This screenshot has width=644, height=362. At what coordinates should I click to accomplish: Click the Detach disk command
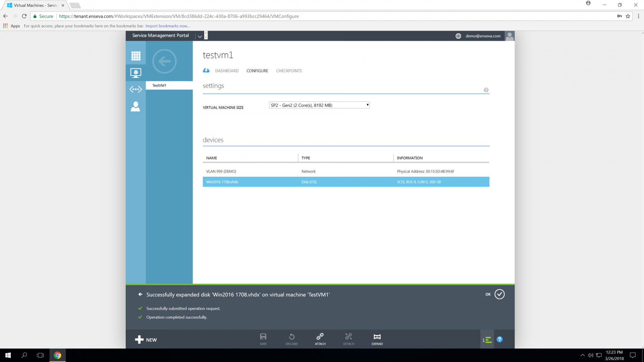[348, 339]
